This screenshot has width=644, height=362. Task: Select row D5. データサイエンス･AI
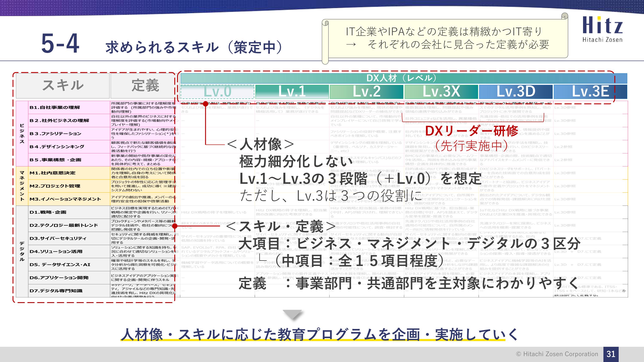pos(60,265)
